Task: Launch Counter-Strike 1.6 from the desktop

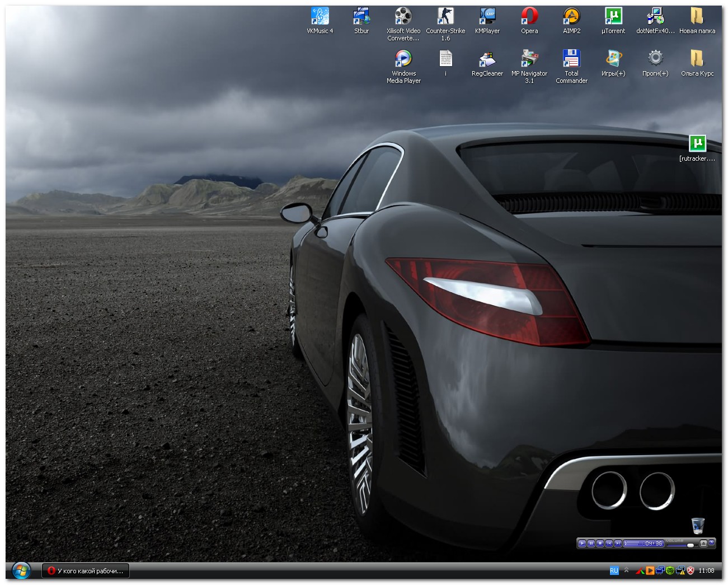Action: click(x=445, y=17)
